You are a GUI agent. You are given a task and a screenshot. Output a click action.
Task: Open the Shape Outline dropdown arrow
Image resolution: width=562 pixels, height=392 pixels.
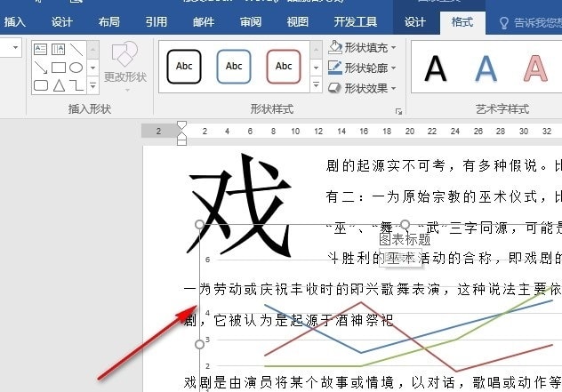coord(394,68)
